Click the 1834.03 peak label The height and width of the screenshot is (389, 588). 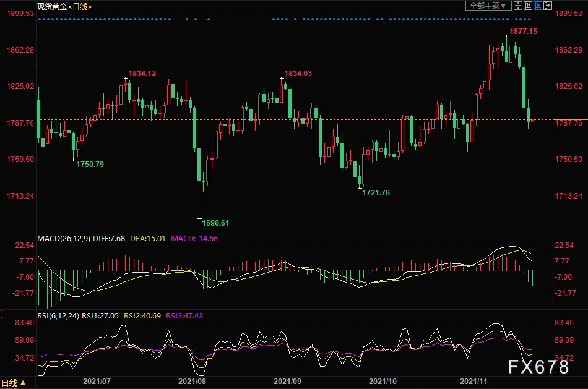(298, 74)
